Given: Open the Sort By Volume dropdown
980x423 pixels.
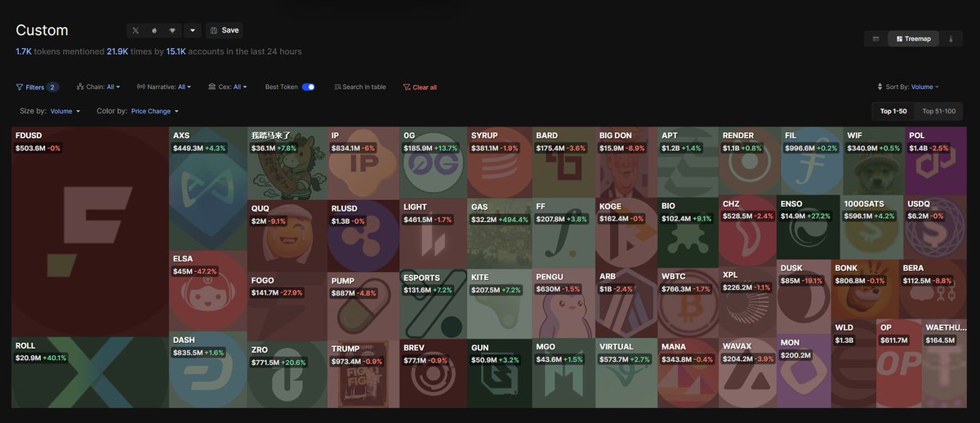Looking at the screenshot, I should pos(907,87).
